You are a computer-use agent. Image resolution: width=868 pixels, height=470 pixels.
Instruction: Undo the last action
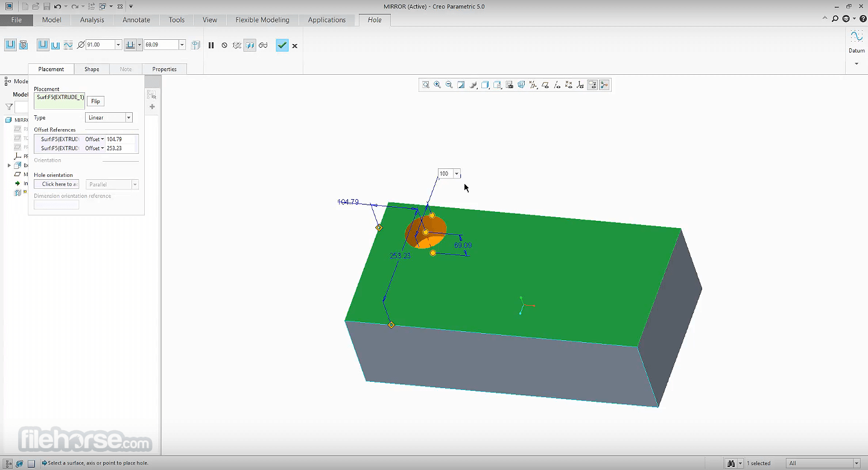57,6
